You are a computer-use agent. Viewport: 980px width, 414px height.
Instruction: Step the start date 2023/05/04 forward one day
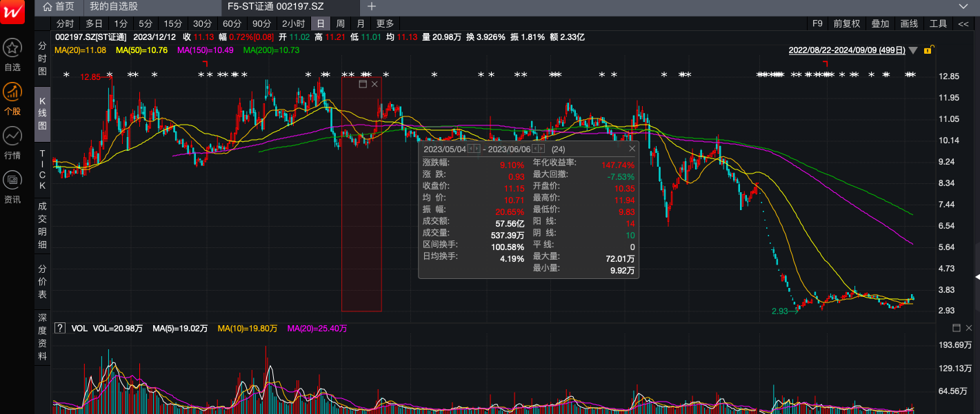[x=477, y=149]
